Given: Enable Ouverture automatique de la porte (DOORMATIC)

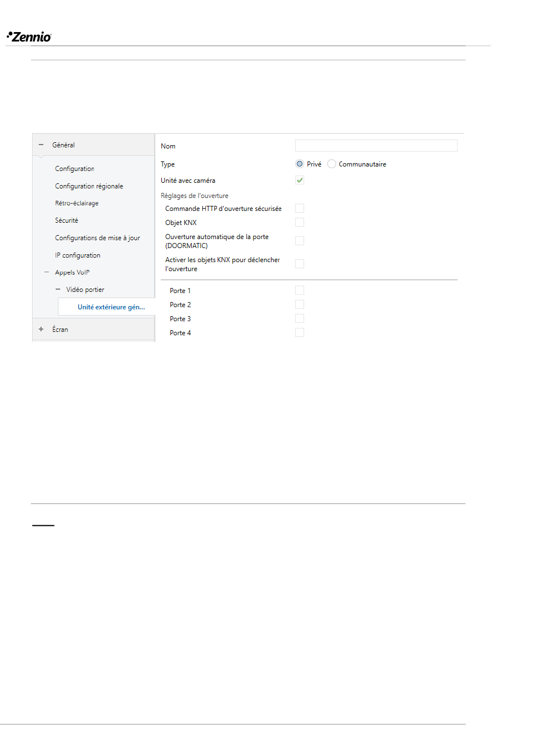Looking at the screenshot, I should pyautogui.click(x=300, y=241).
